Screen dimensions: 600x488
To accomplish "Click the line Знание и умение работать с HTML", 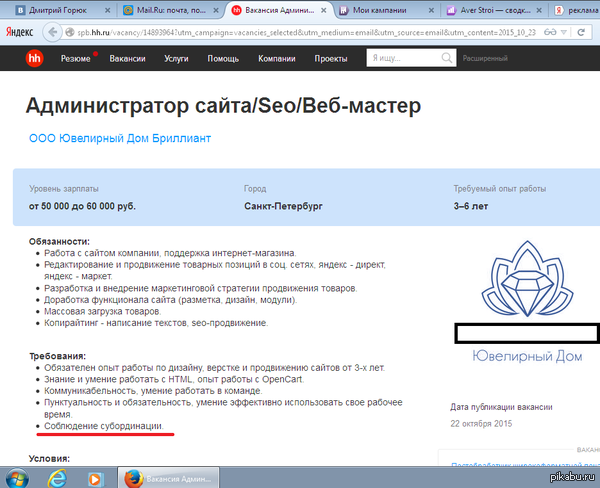I will 174,379.
